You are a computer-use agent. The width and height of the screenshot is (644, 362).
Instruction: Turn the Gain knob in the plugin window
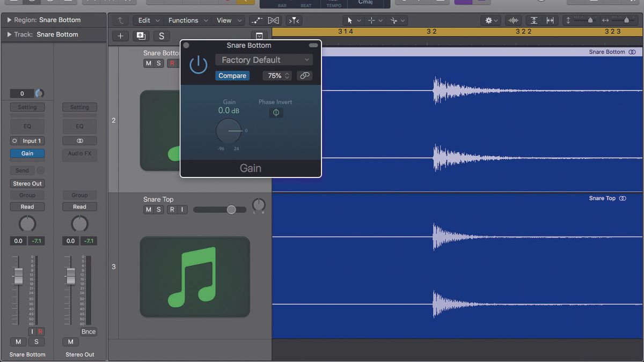pos(229,130)
